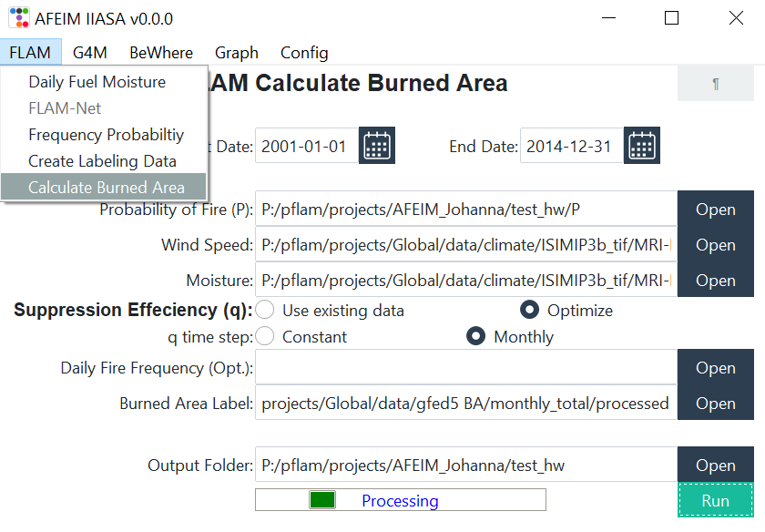This screenshot has height=532, width=765.
Task: Close the AFEIM window
Action: coord(736,18)
